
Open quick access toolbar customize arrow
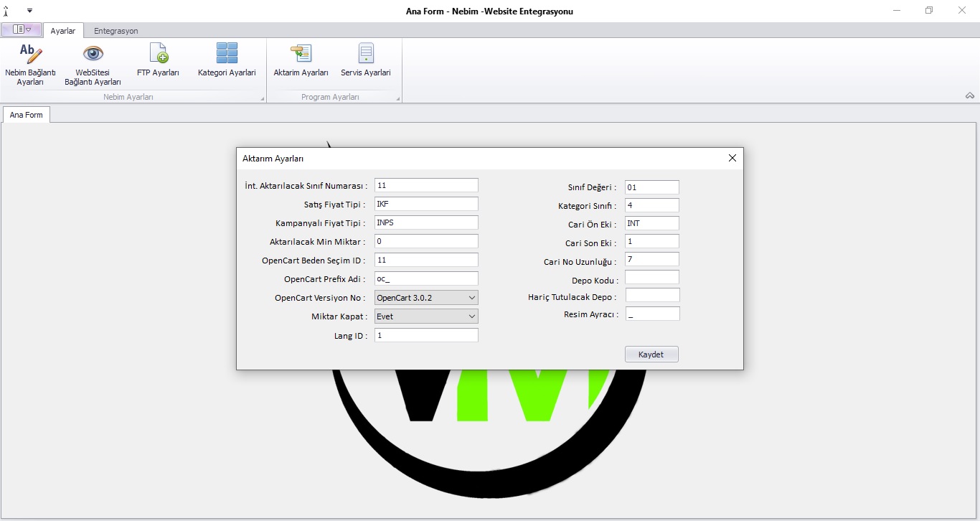30,11
